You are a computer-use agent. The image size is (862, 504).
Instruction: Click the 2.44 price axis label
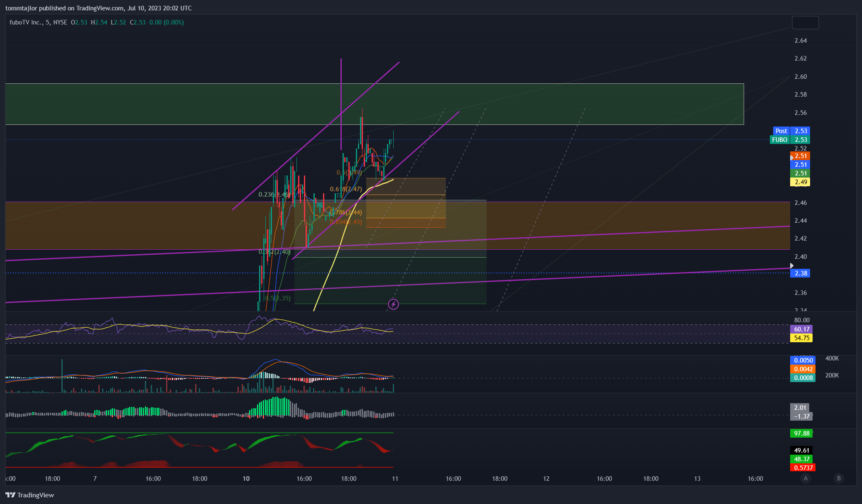tap(801, 221)
